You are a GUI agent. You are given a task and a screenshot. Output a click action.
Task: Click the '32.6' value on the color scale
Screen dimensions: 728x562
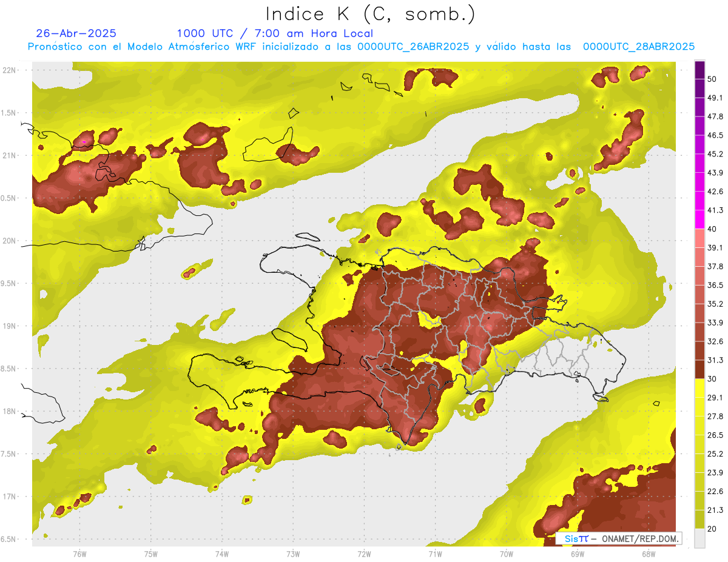[x=715, y=341]
